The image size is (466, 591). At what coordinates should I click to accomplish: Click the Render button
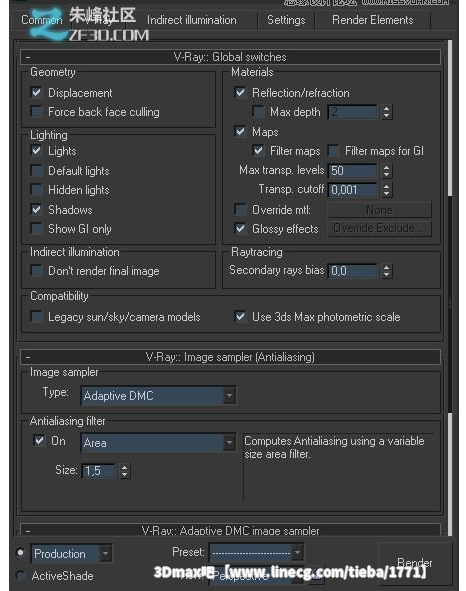(x=414, y=563)
